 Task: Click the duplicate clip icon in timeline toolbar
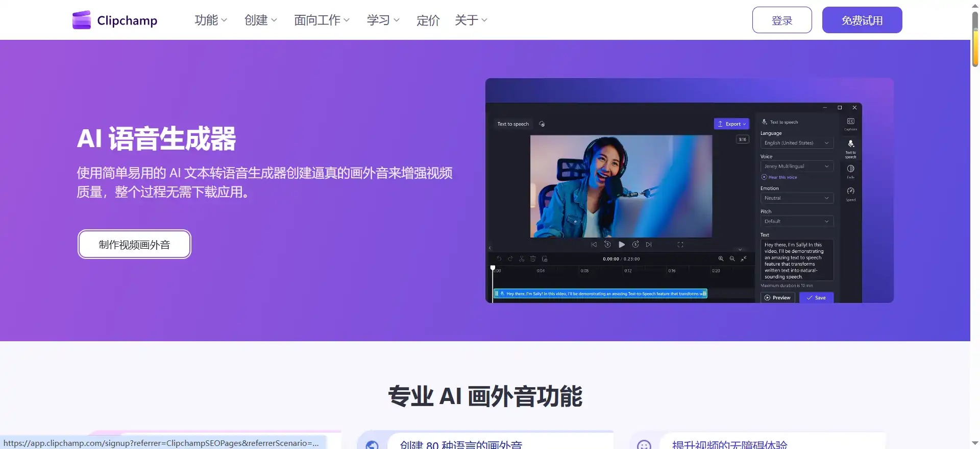pos(545,258)
